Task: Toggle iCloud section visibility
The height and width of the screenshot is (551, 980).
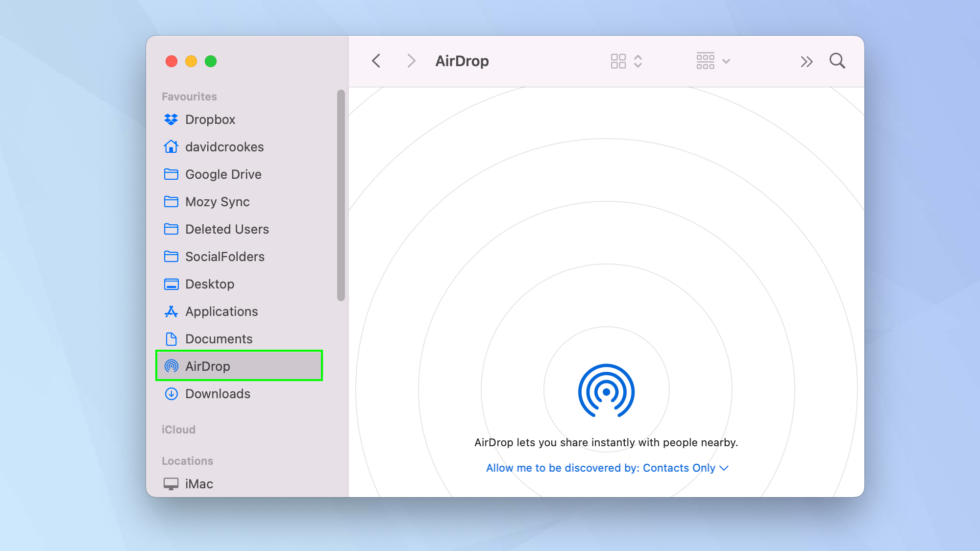Action: [178, 429]
